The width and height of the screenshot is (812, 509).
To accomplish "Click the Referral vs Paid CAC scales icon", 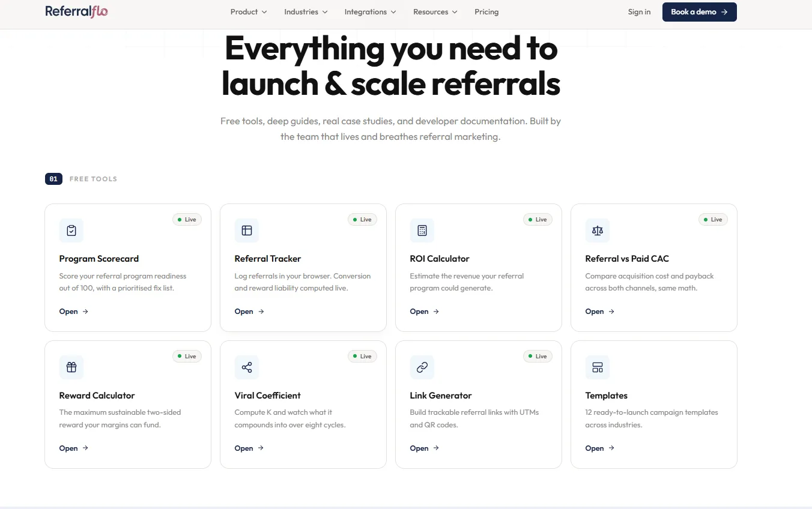I will pyautogui.click(x=598, y=230).
